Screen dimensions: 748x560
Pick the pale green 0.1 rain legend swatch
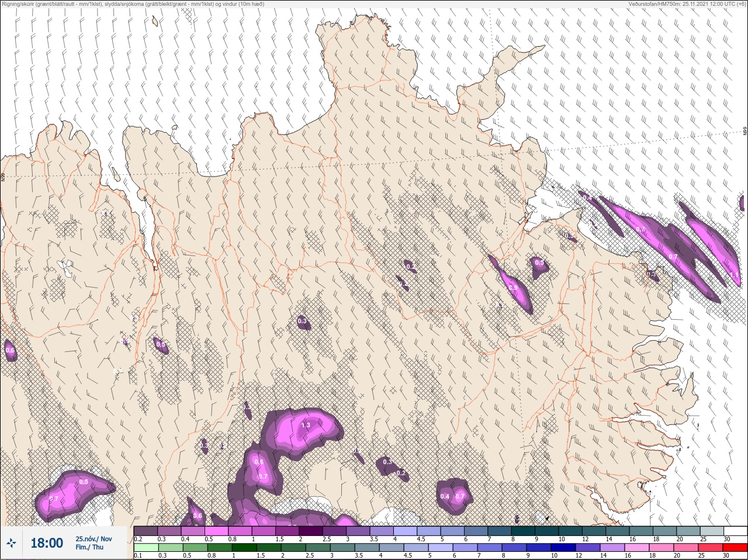(146, 548)
